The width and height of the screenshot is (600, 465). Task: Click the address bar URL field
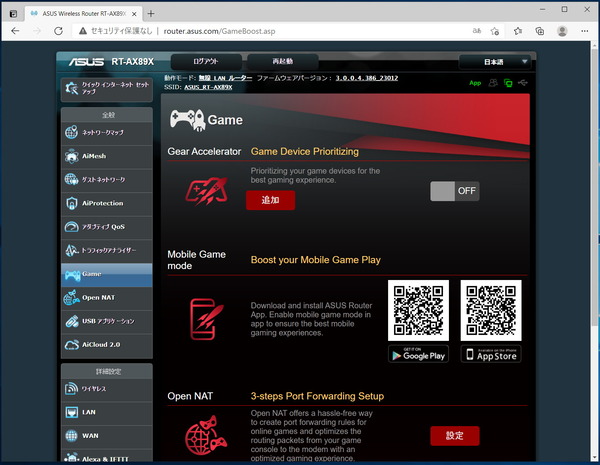pyautogui.click(x=219, y=31)
